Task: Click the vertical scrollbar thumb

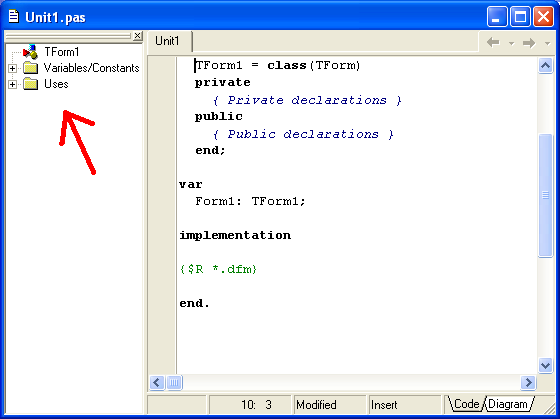Action: (545, 195)
